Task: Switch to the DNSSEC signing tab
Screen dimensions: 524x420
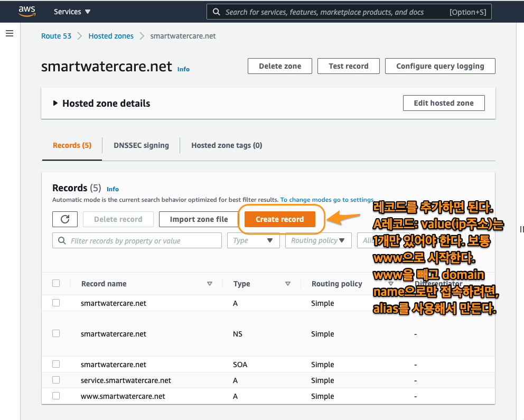Action: coord(141,145)
